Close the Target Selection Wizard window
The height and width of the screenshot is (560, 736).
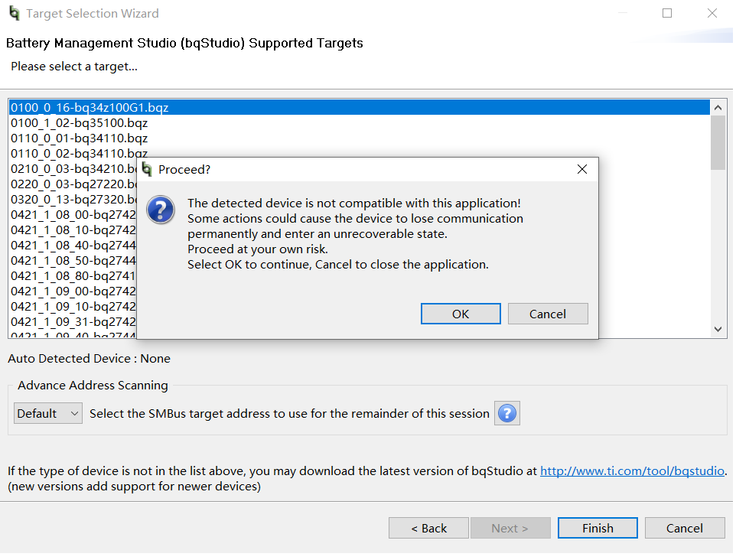[712, 13]
